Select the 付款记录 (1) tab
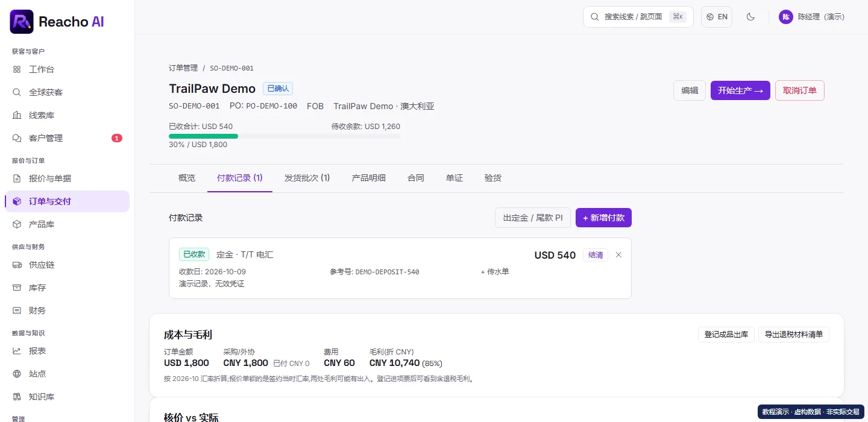The width and height of the screenshot is (868, 422). click(x=240, y=178)
